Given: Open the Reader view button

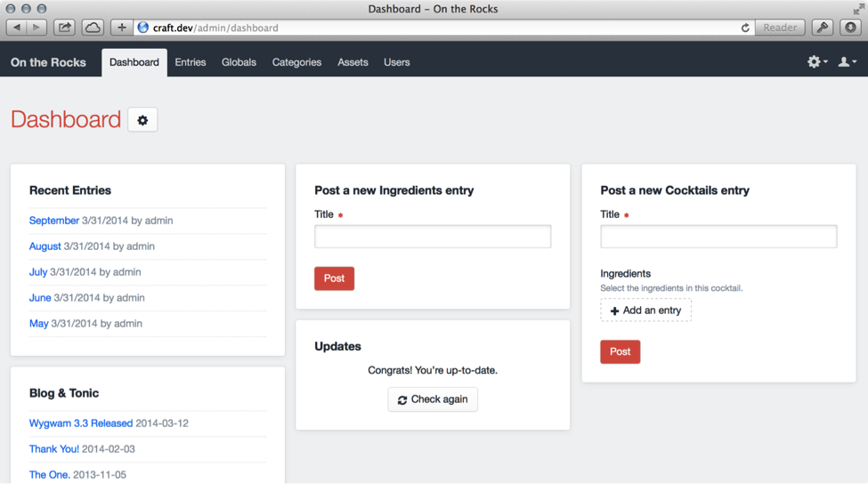Looking at the screenshot, I should coord(780,27).
